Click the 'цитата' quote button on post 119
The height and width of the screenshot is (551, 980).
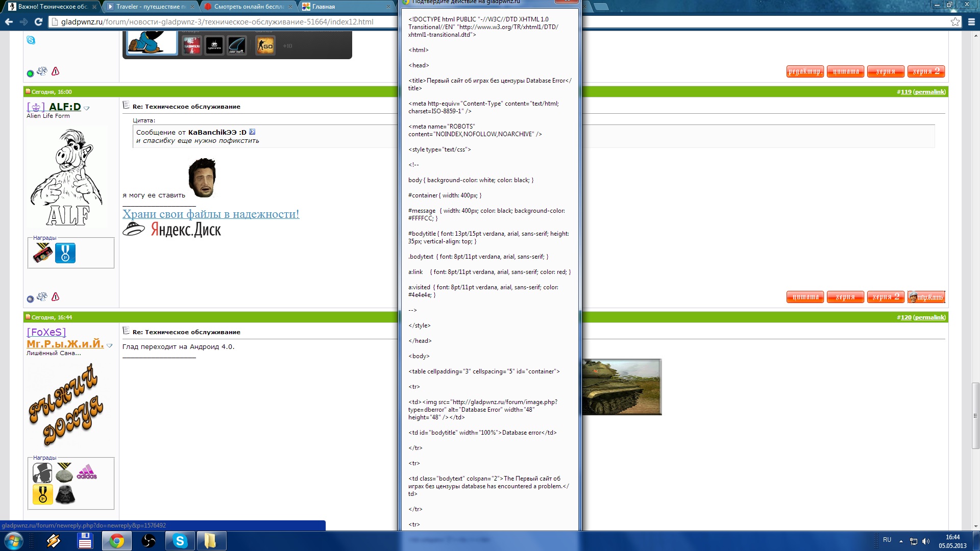805,297
